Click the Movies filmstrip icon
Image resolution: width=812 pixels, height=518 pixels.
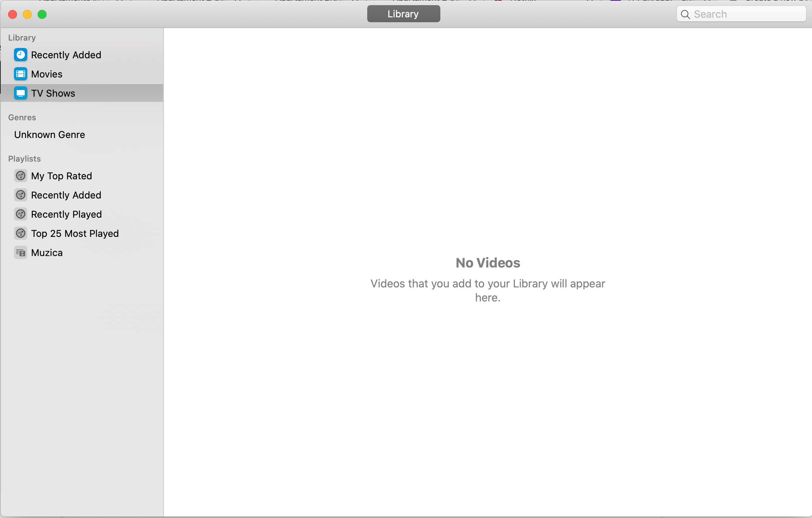(x=21, y=74)
